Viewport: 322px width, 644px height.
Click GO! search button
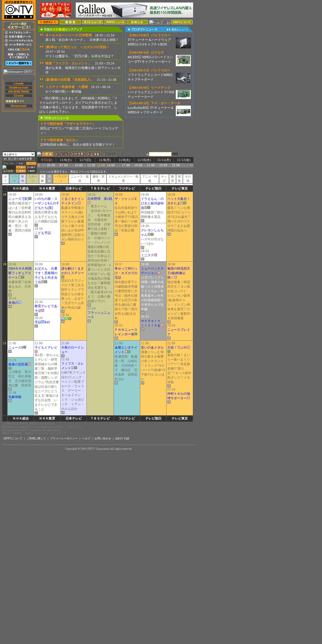(x=175, y=154)
